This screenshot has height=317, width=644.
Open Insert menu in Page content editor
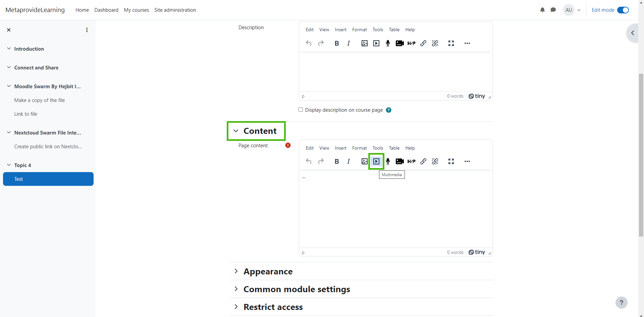pyautogui.click(x=340, y=148)
